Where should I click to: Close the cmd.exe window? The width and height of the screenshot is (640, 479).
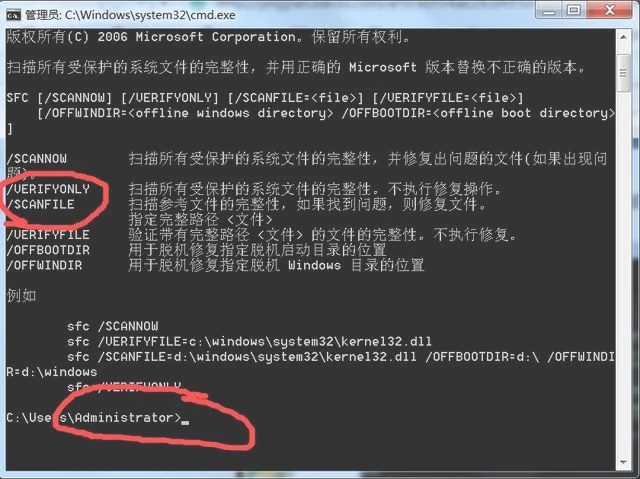click(610, 10)
